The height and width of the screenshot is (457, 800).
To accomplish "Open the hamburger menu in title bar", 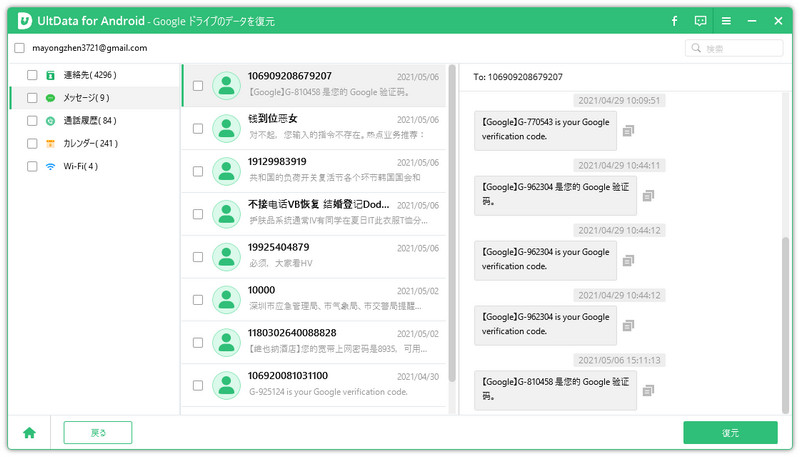I will pyautogui.click(x=726, y=20).
